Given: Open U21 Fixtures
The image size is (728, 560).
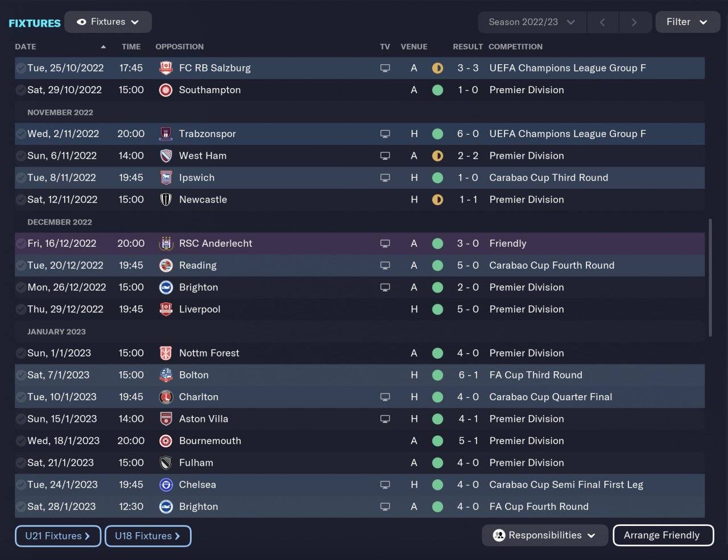Looking at the screenshot, I should click(58, 536).
